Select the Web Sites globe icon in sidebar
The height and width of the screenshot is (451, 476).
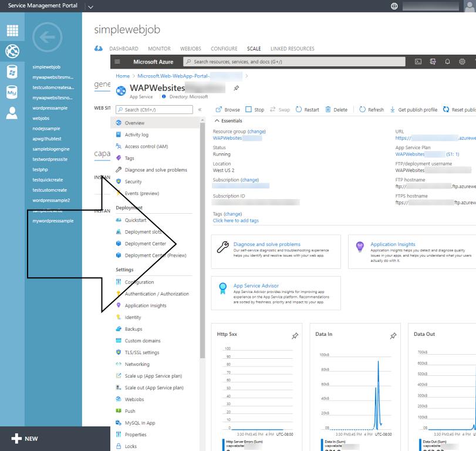coord(12,51)
